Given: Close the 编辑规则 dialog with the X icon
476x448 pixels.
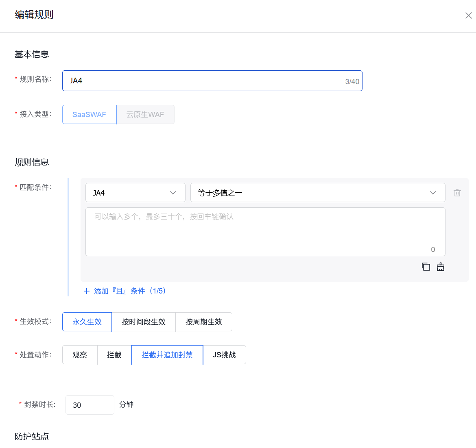Looking at the screenshot, I should [468, 15].
